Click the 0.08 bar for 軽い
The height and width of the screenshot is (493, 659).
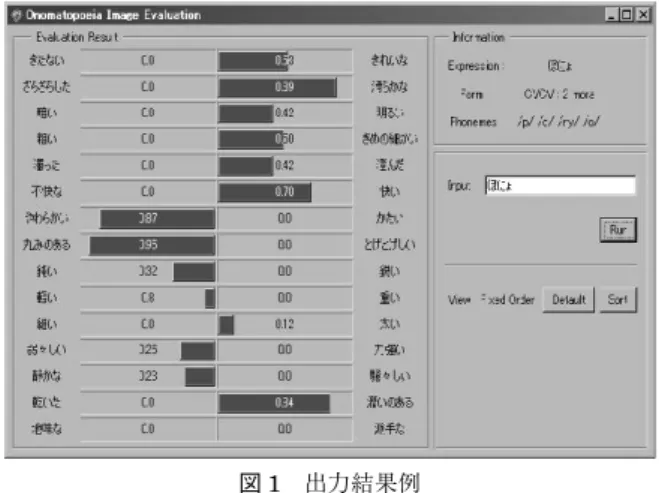[x=210, y=298]
